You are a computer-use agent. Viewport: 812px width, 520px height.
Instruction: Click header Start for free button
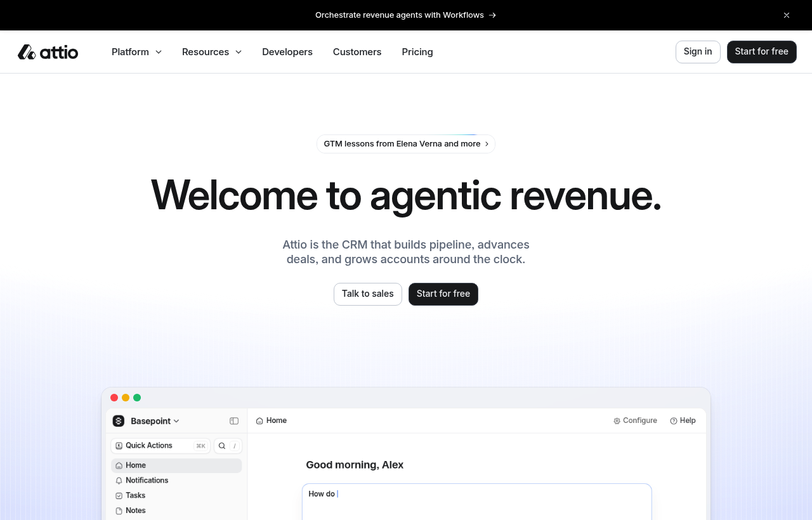pyautogui.click(x=762, y=52)
